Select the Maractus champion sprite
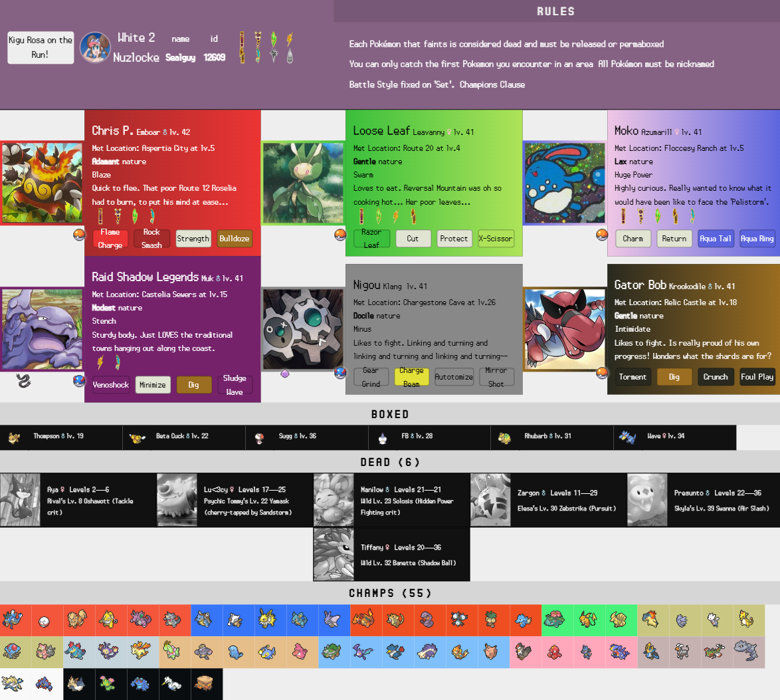This screenshot has width=780, height=700. (x=108, y=683)
